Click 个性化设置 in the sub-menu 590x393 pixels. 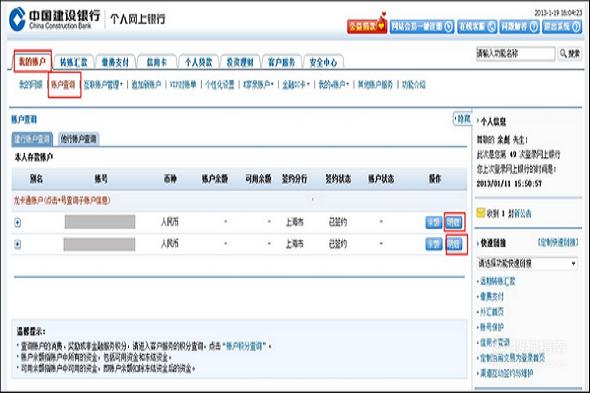pyautogui.click(x=220, y=85)
